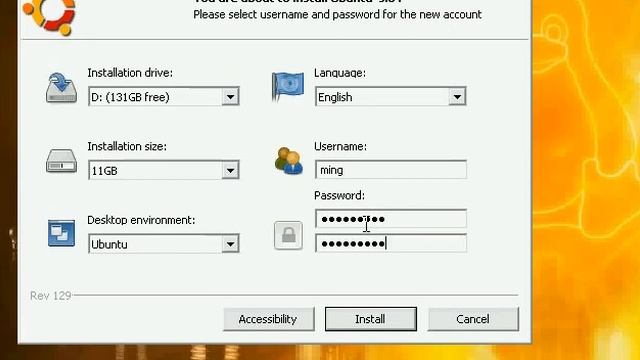The width and height of the screenshot is (640, 360).
Task: Click the desktop environment icon
Action: [61, 233]
